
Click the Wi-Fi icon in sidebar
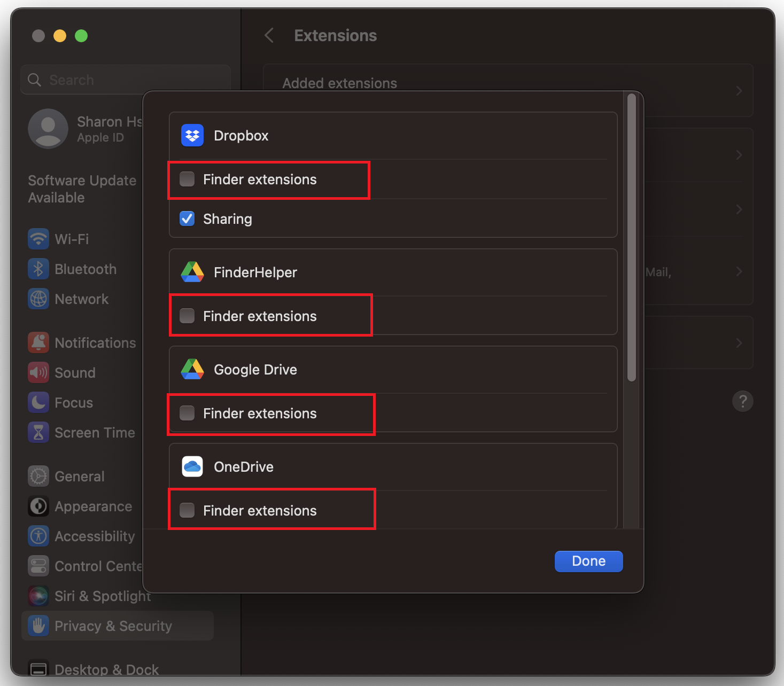(x=38, y=239)
